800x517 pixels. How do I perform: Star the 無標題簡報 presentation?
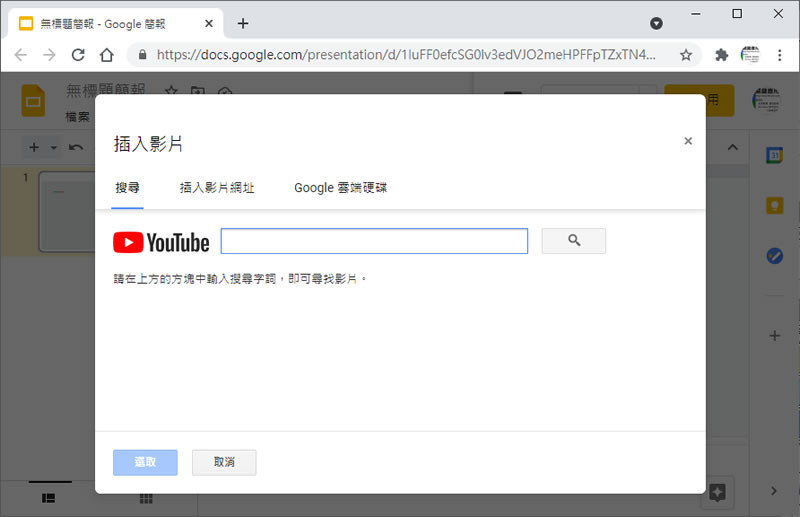click(171, 91)
